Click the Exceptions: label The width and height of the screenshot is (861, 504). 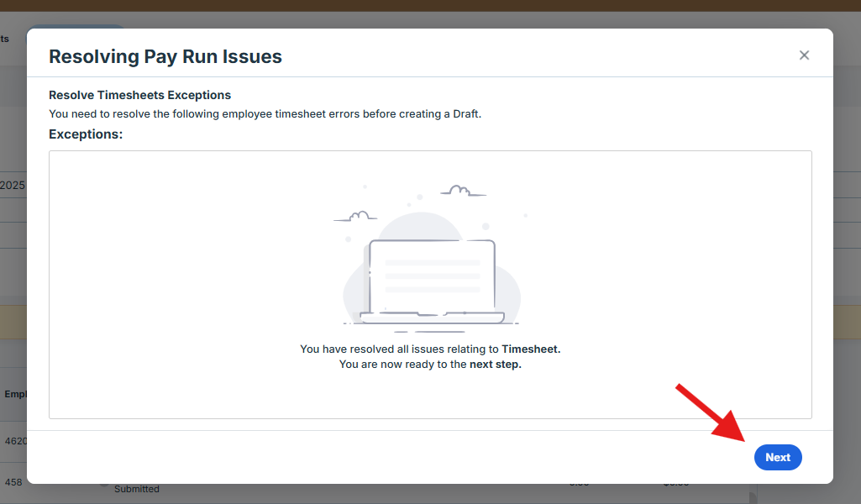[x=86, y=134]
